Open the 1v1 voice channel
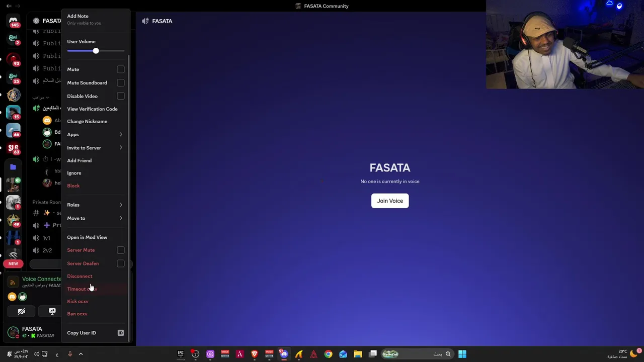 click(x=46, y=238)
